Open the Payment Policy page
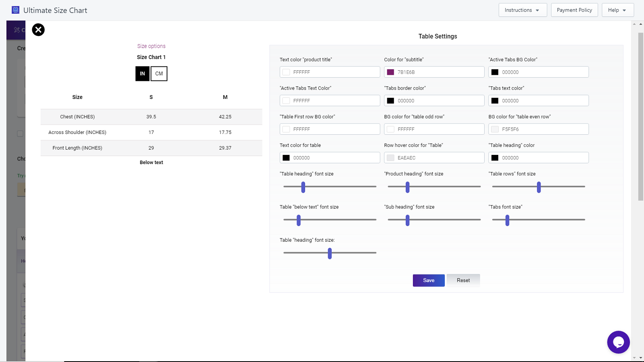This screenshot has width=644, height=362. tap(574, 10)
